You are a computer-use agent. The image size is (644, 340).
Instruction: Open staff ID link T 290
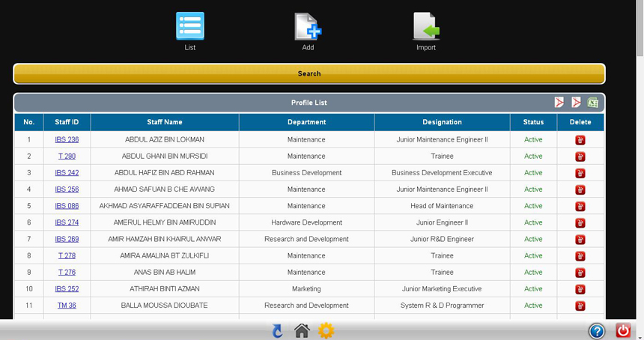pyautogui.click(x=67, y=156)
